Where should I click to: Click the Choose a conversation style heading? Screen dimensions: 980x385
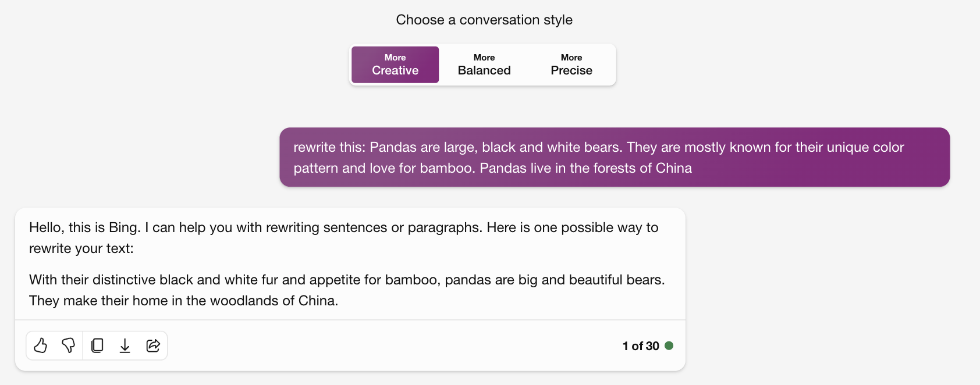pos(484,19)
